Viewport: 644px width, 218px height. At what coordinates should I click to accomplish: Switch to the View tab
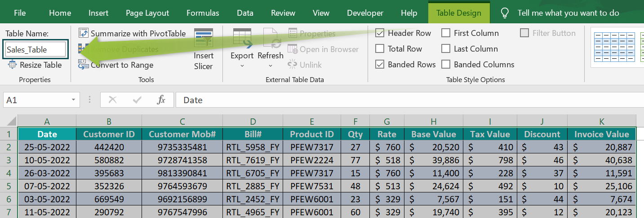coord(321,13)
